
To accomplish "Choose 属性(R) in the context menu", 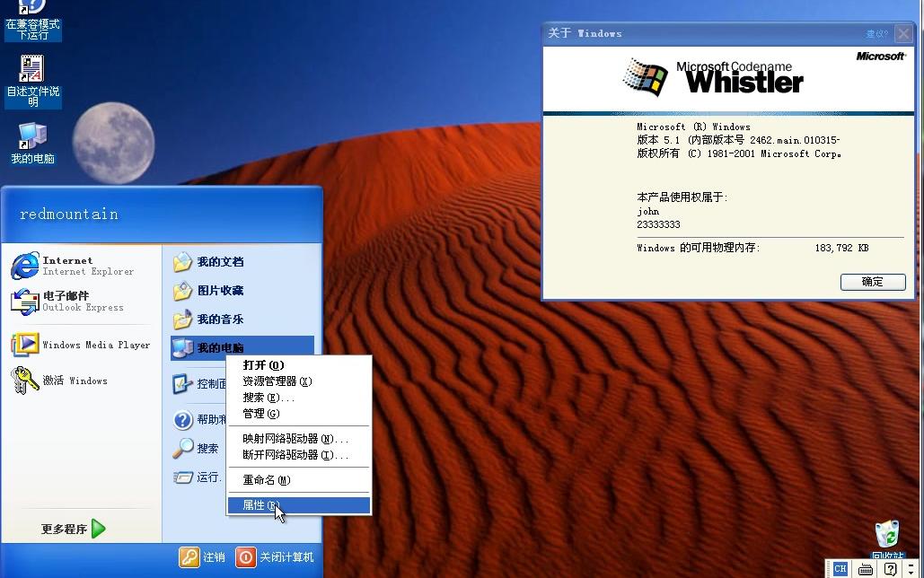I will 298,505.
